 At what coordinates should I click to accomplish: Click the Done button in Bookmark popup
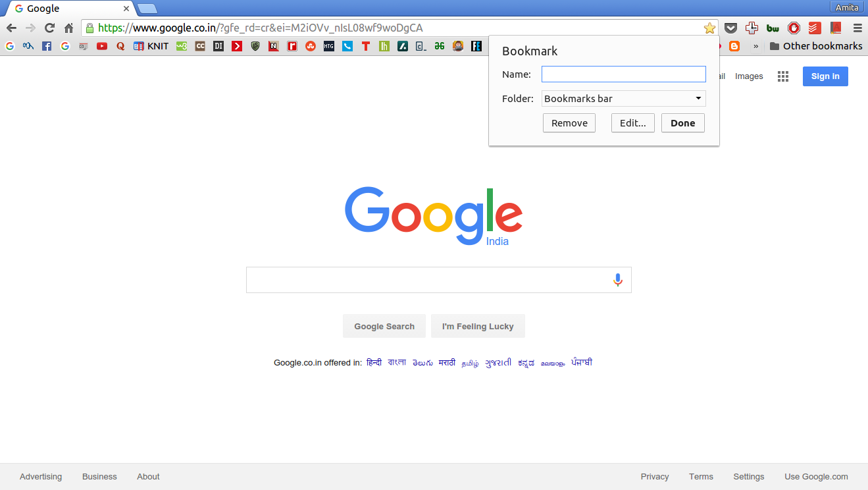[x=682, y=123]
